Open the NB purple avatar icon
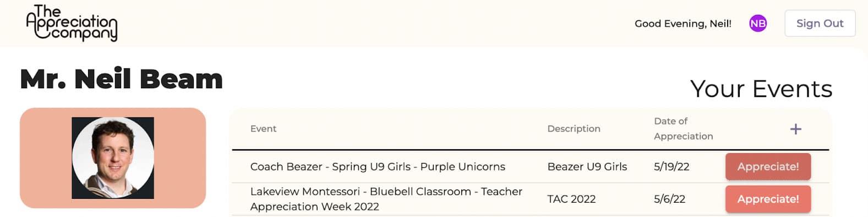The width and height of the screenshot is (868, 217). [758, 23]
